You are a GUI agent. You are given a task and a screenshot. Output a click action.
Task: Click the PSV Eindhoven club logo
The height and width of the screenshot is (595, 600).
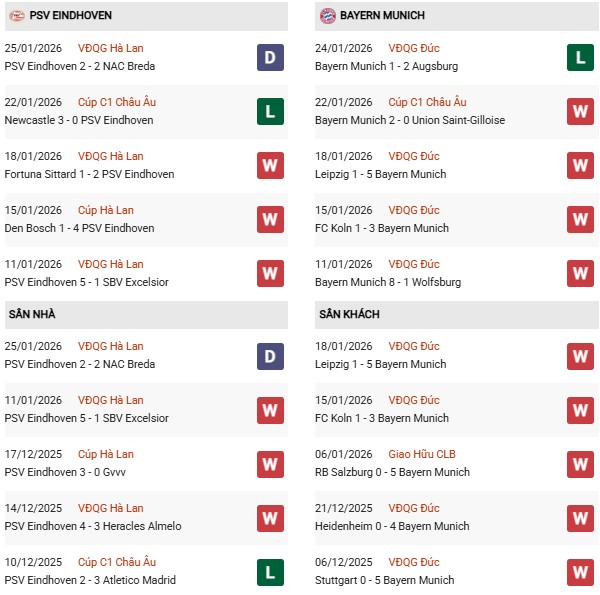(x=17, y=16)
